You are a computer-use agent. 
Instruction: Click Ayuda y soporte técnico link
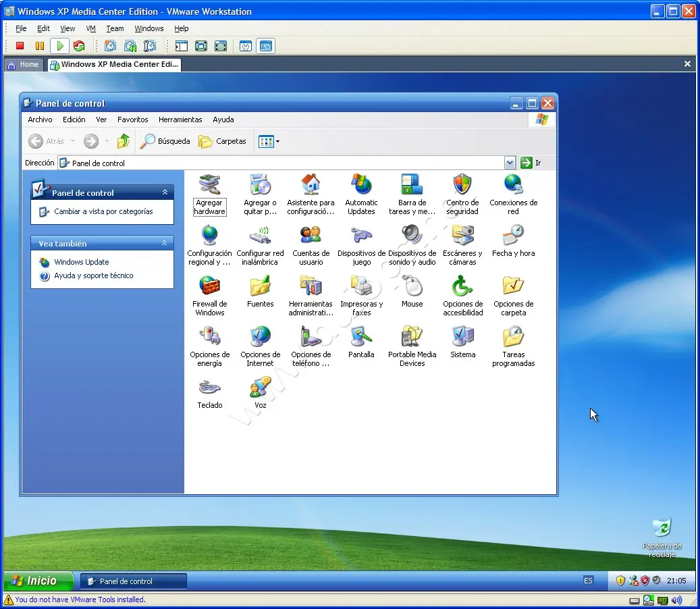(x=93, y=276)
